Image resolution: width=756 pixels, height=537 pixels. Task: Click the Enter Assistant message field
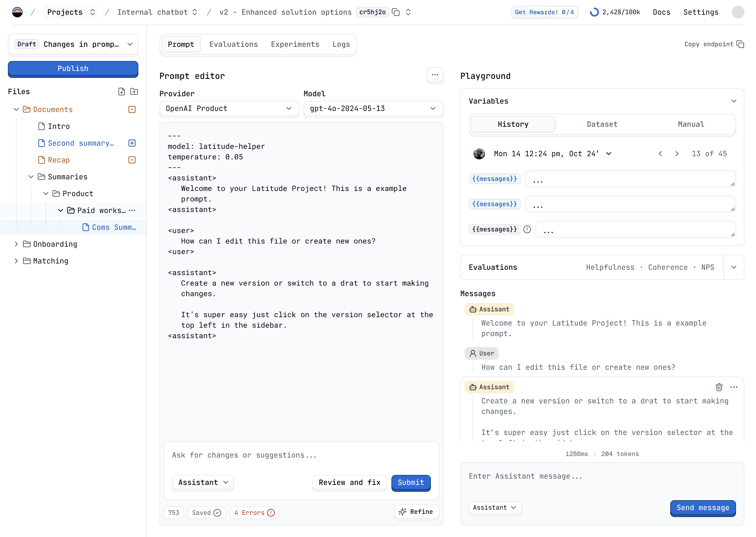point(602,477)
